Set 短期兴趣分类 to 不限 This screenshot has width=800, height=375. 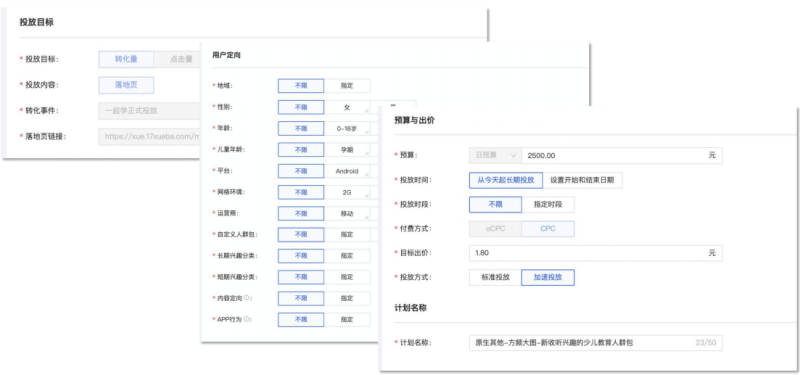pos(301,277)
